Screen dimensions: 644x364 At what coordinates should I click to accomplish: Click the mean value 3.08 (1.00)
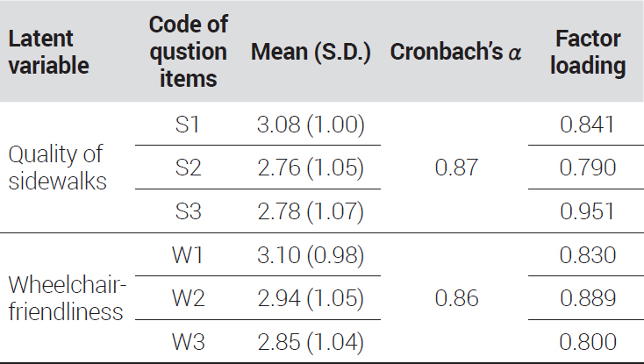point(311,125)
